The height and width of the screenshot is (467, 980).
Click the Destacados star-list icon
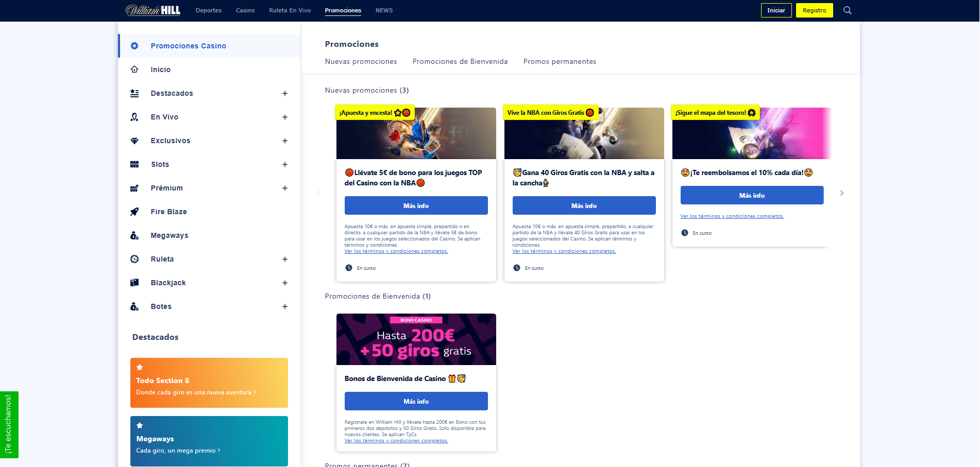(134, 93)
